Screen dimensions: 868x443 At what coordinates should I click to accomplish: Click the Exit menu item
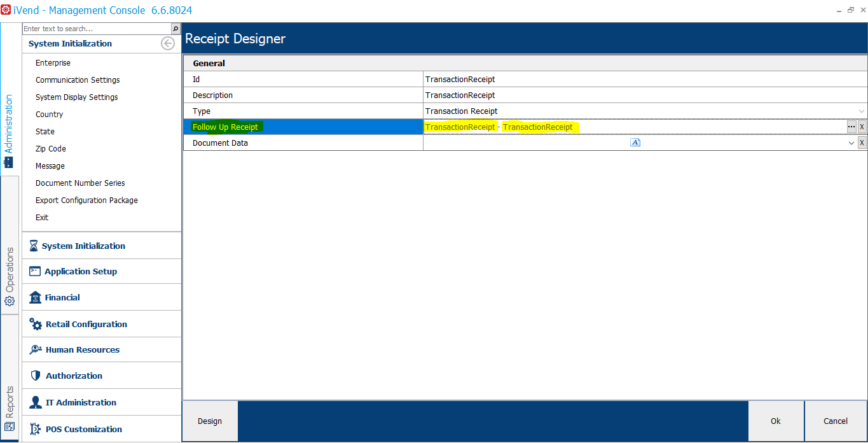pos(42,218)
